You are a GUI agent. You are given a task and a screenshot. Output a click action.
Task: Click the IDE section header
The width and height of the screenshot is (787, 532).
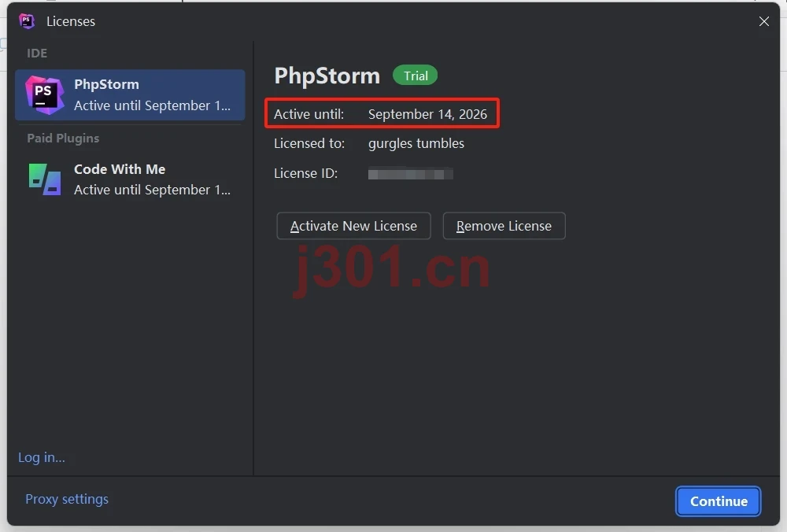click(37, 54)
